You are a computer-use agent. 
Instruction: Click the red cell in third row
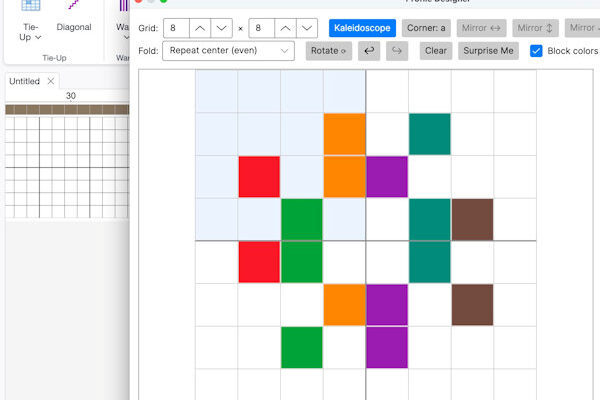(259, 177)
